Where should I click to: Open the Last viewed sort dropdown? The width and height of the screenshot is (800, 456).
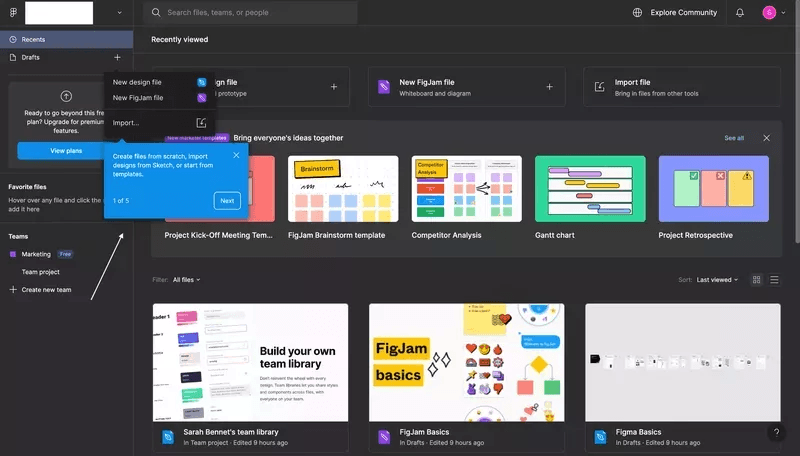718,280
